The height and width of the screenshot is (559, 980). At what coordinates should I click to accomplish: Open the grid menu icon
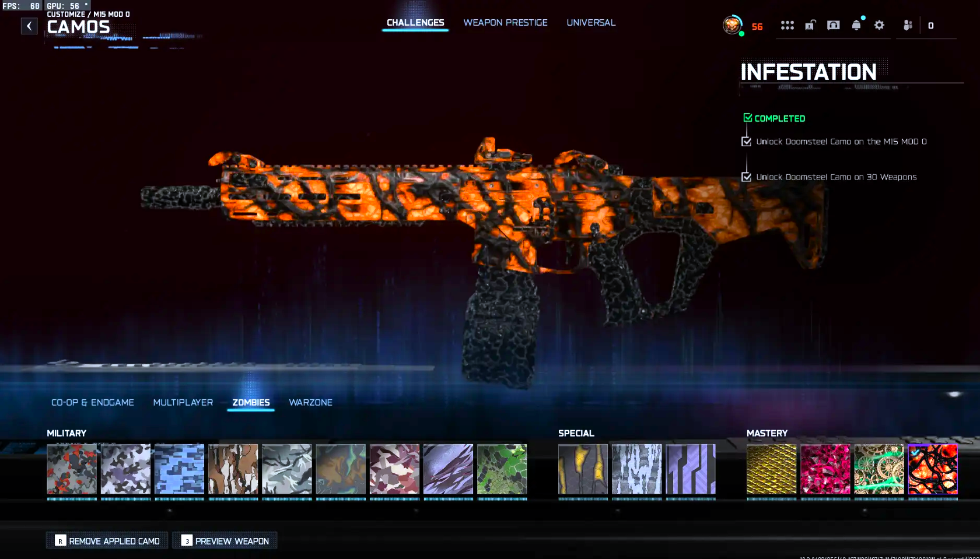pyautogui.click(x=787, y=25)
